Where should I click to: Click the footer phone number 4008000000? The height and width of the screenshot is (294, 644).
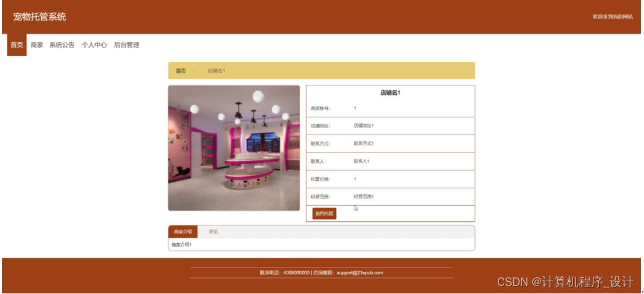(x=296, y=272)
